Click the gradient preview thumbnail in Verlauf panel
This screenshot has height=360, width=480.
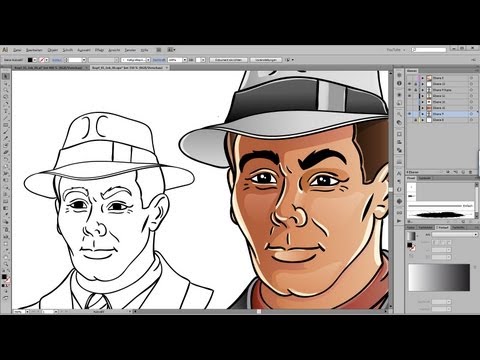point(412,236)
